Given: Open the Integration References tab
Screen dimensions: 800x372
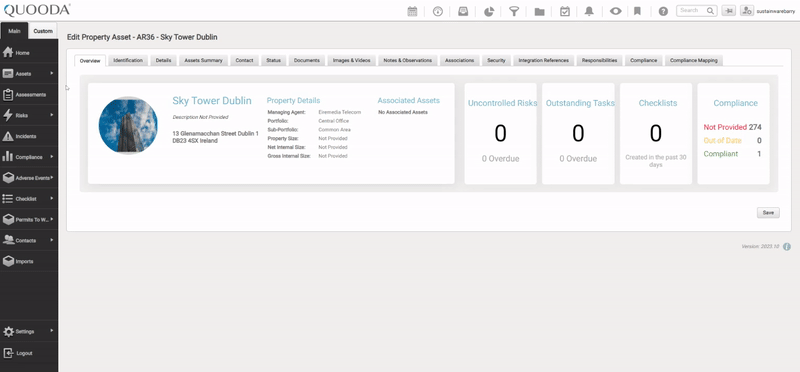Looking at the screenshot, I should 543,60.
